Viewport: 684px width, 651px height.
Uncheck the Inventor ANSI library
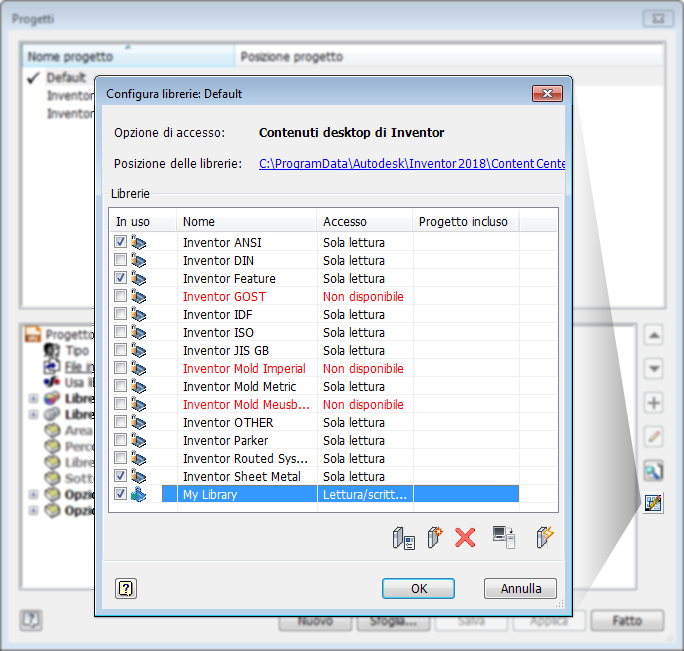pyautogui.click(x=120, y=241)
